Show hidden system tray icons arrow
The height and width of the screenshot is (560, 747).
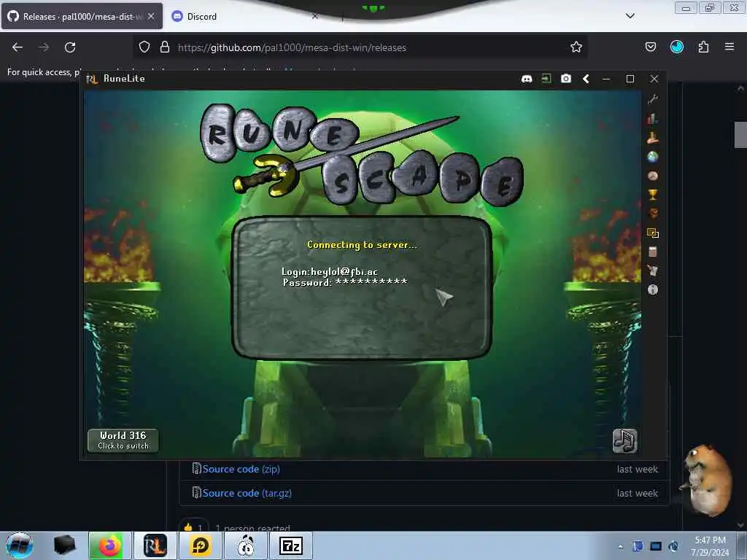620,546
